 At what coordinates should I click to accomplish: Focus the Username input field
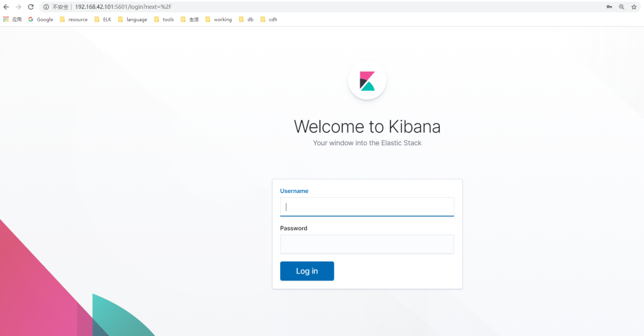point(367,207)
